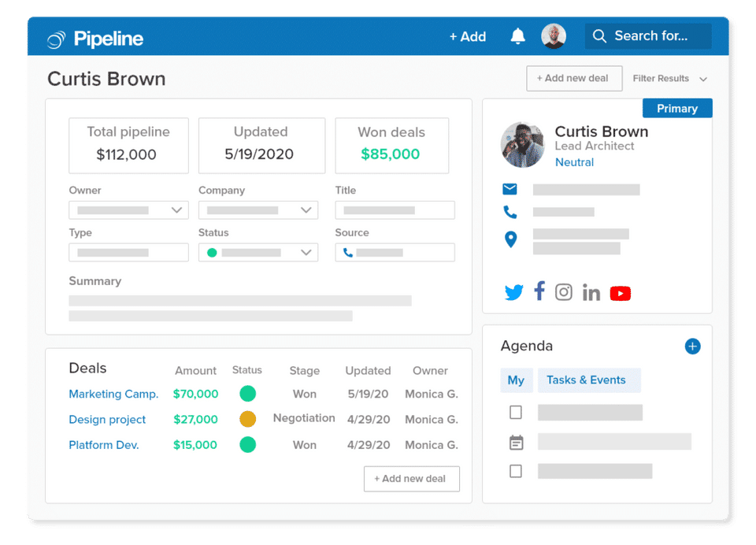Click the search magnifier icon
This screenshot has height=545, width=756.
point(598,36)
